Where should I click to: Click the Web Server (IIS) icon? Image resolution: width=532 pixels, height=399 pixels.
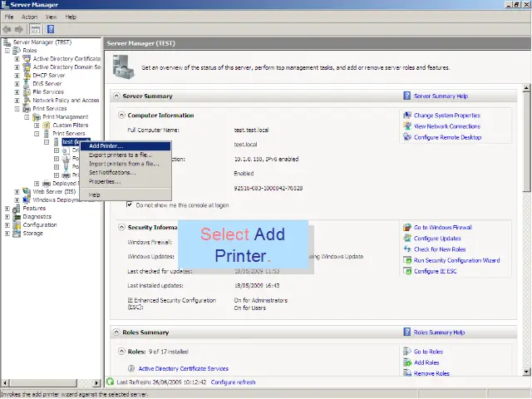point(27,192)
